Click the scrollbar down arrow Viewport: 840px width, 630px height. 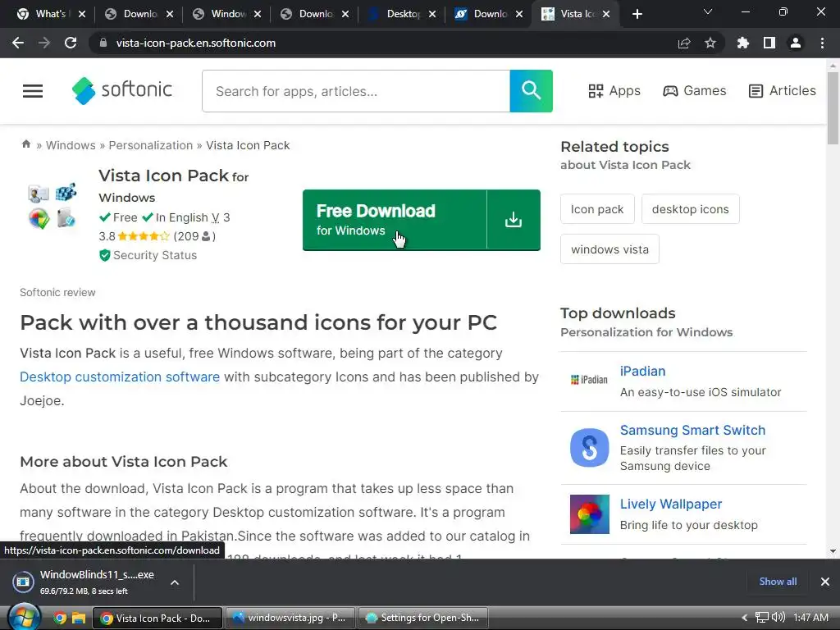[x=833, y=550]
